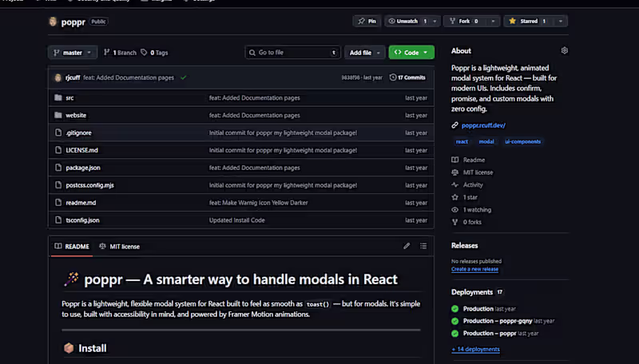
Task: Switch to the README tab
Action: [72, 247]
